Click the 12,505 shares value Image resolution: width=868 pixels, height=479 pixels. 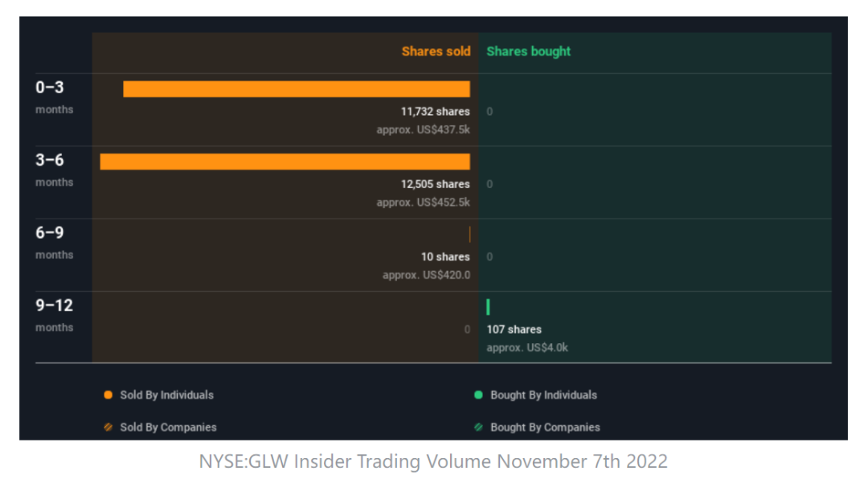[435, 184]
